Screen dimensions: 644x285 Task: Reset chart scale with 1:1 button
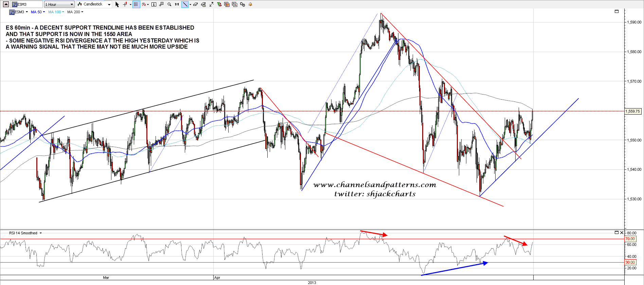177,4
